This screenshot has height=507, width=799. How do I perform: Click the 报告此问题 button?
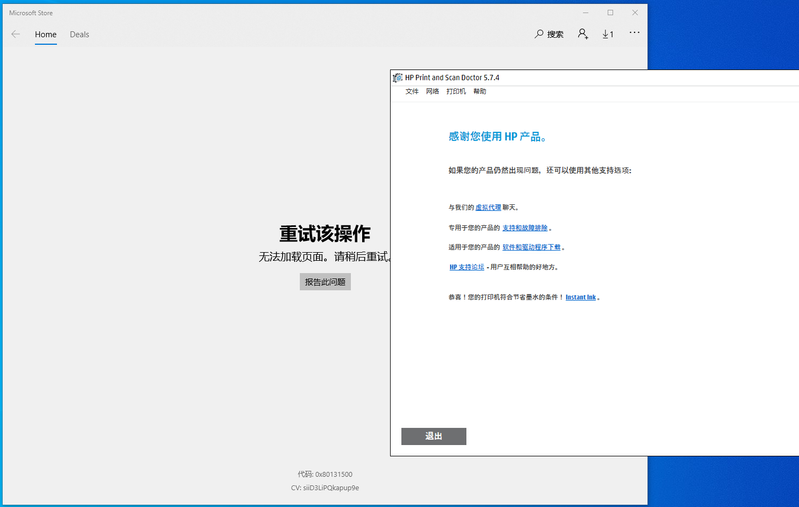(325, 282)
